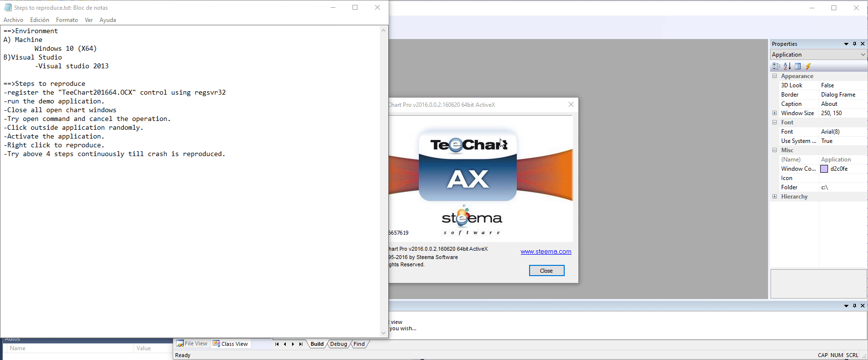Open the lower output panel dropdown arrow

click(846, 306)
